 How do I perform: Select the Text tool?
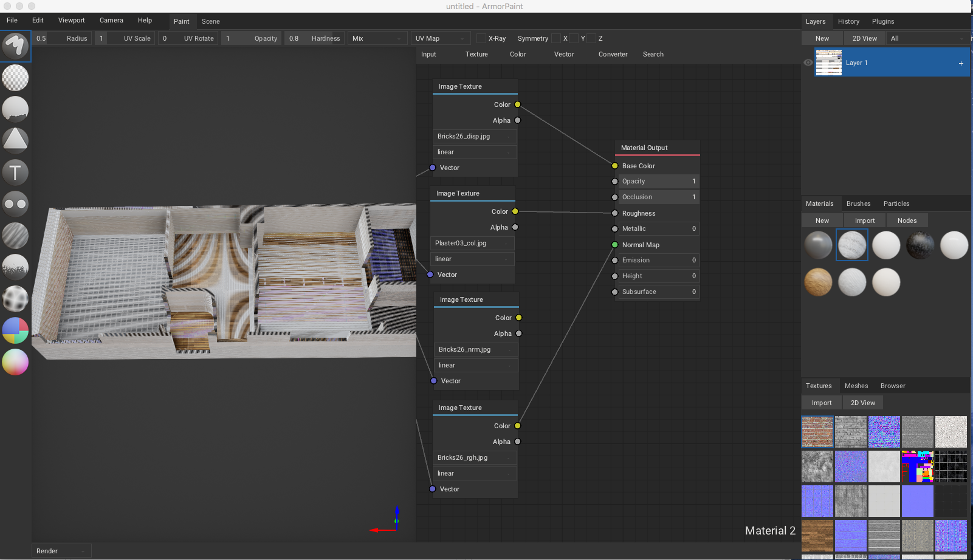[15, 172]
